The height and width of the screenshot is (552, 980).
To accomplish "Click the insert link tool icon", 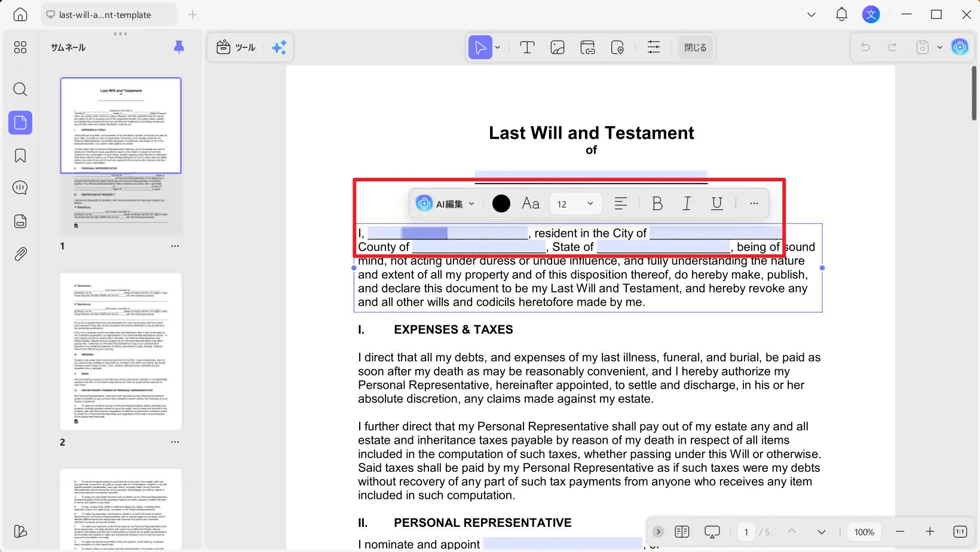I will click(x=587, y=48).
